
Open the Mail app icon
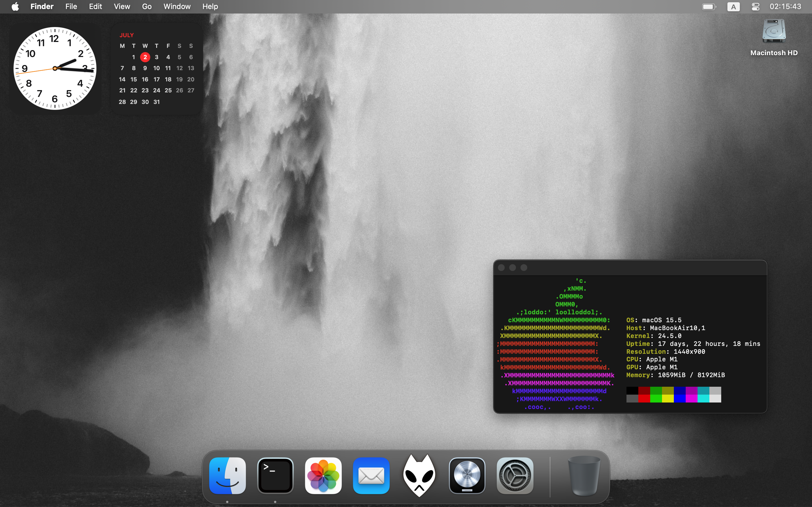(x=371, y=475)
